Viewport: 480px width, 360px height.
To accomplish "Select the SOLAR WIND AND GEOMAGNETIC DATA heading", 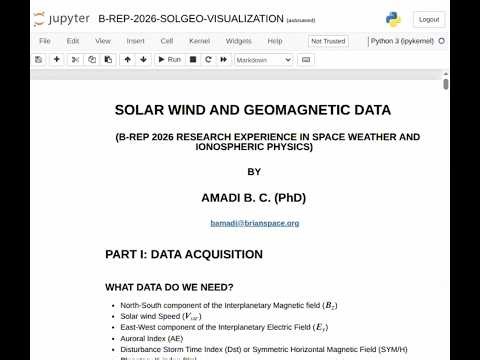I will [253, 110].
